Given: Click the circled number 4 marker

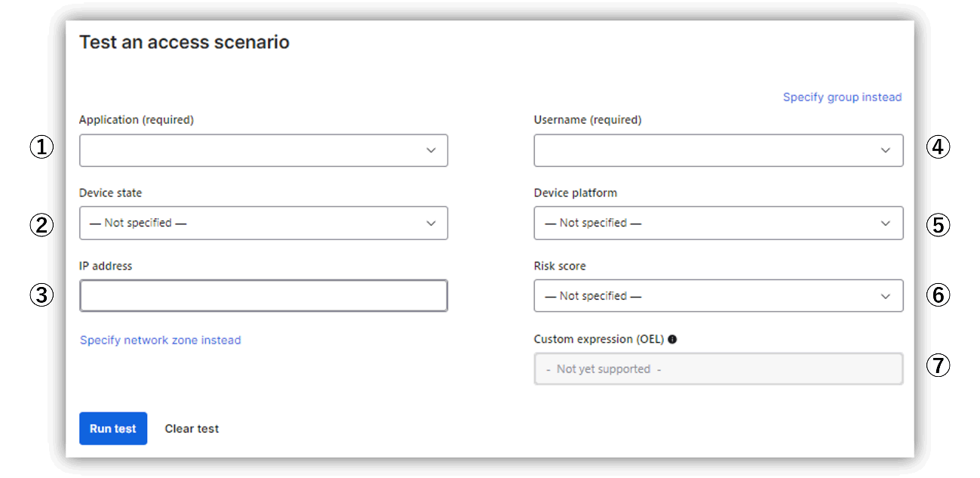Looking at the screenshot, I should 938,147.
